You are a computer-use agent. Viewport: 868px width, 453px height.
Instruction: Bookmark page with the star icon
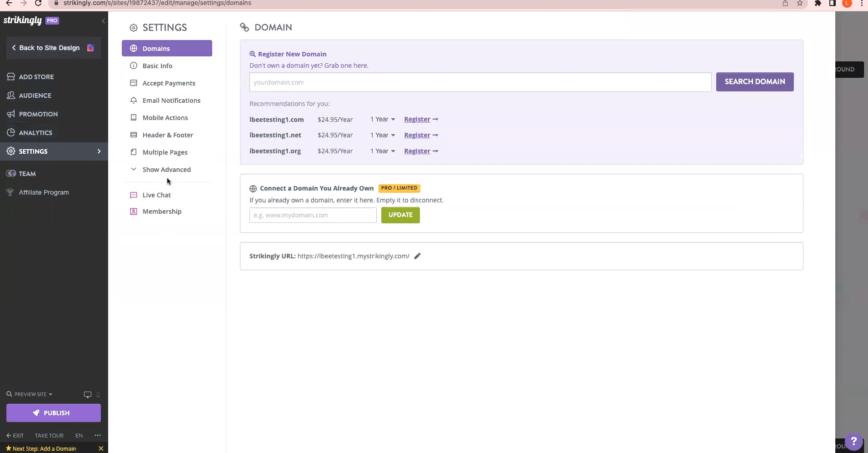[800, 3]
